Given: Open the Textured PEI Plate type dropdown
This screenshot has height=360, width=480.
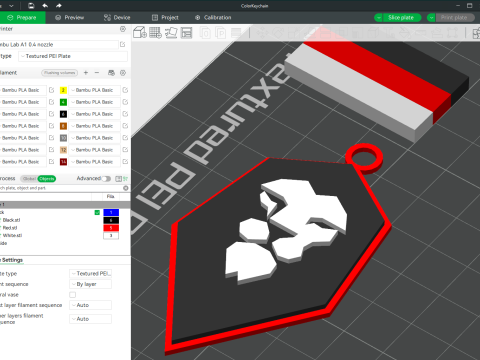Looking at the screenshot, I should 73,56.
